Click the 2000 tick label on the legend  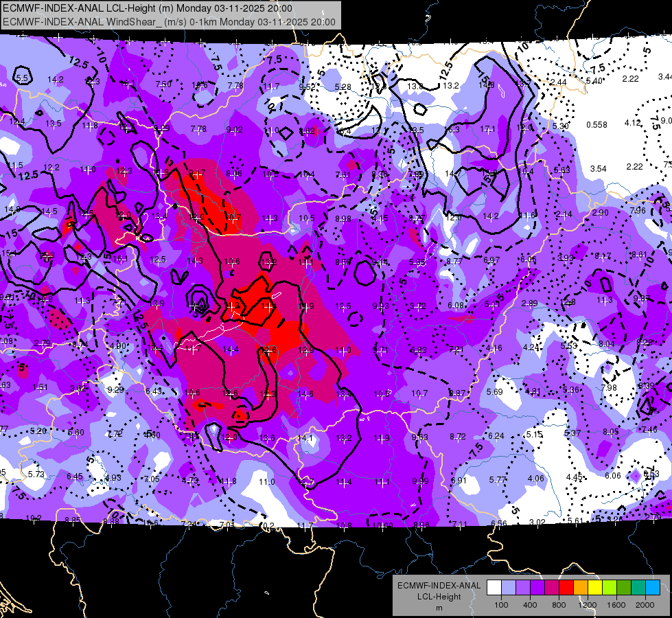point(645,605)
